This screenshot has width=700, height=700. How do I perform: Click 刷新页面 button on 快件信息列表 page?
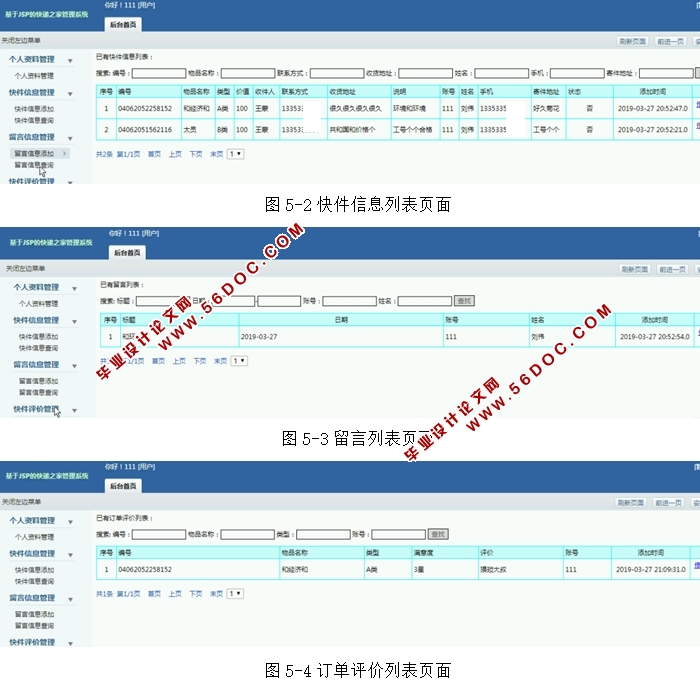633,42
